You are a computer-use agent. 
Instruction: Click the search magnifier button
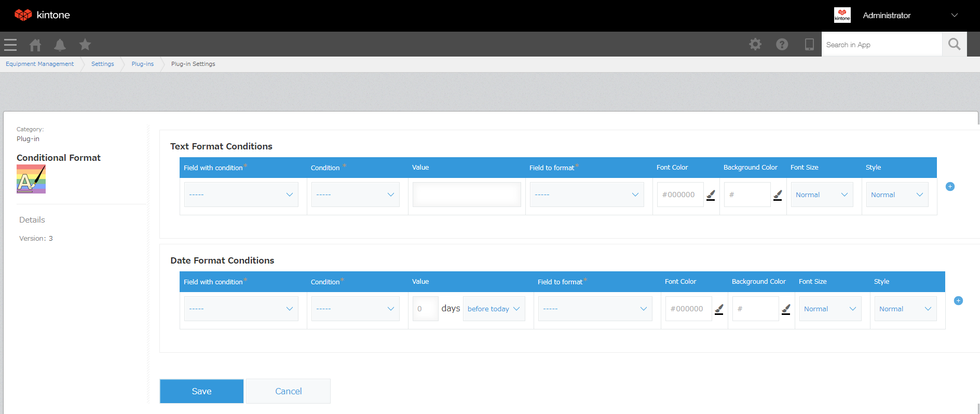tap(954, 45)
